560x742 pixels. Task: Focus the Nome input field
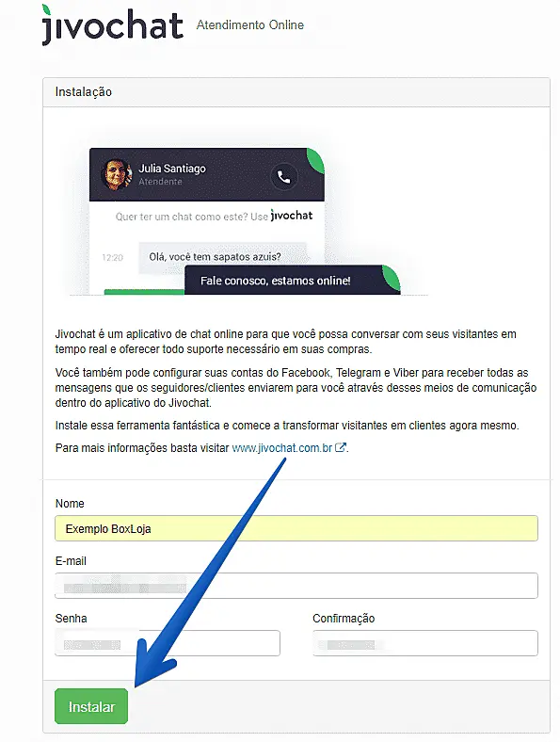(296, 528)
